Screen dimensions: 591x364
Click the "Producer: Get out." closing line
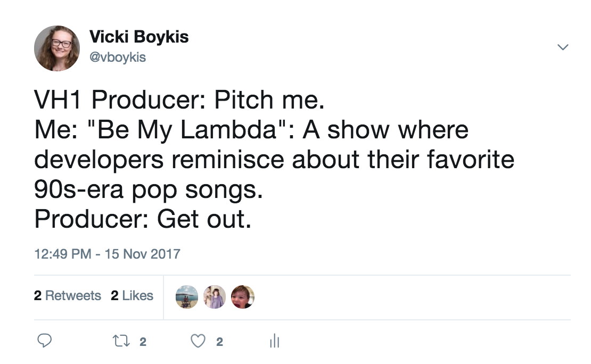tap(143, 219)
